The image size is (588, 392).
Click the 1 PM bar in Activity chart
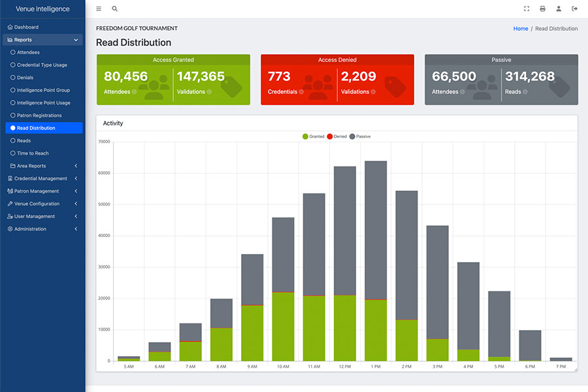point(376,261)
